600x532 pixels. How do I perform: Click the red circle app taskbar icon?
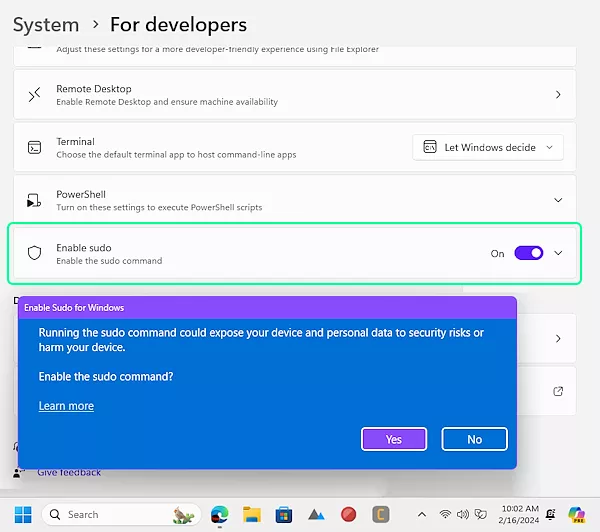coord(348,514)
